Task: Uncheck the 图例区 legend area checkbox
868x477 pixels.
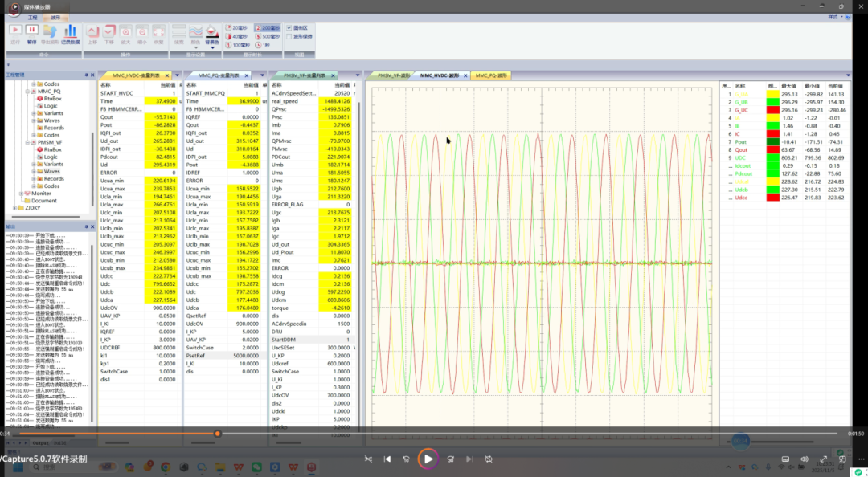Action: coord(290,27)
